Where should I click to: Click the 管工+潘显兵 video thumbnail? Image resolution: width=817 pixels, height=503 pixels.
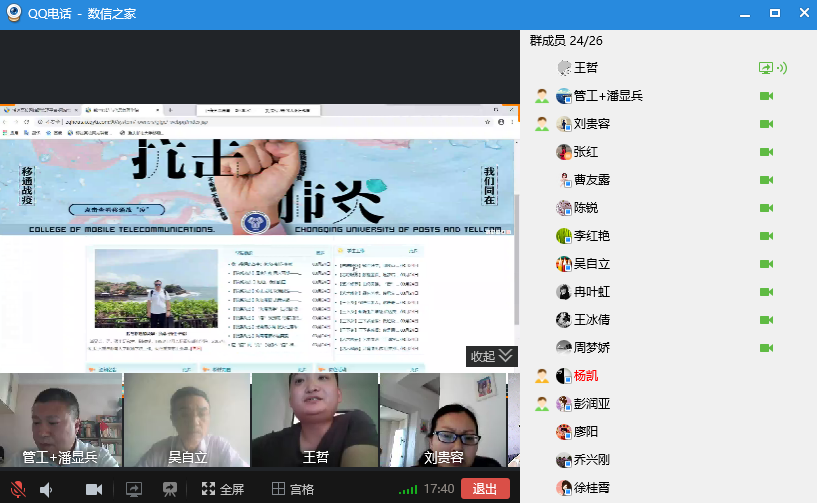click(60, 420)
